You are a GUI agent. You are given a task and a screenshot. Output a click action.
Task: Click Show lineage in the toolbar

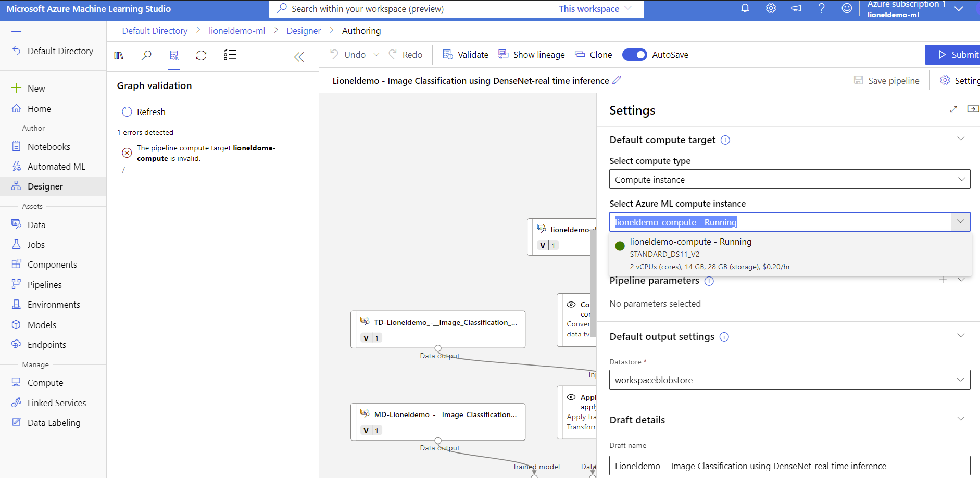531,55
